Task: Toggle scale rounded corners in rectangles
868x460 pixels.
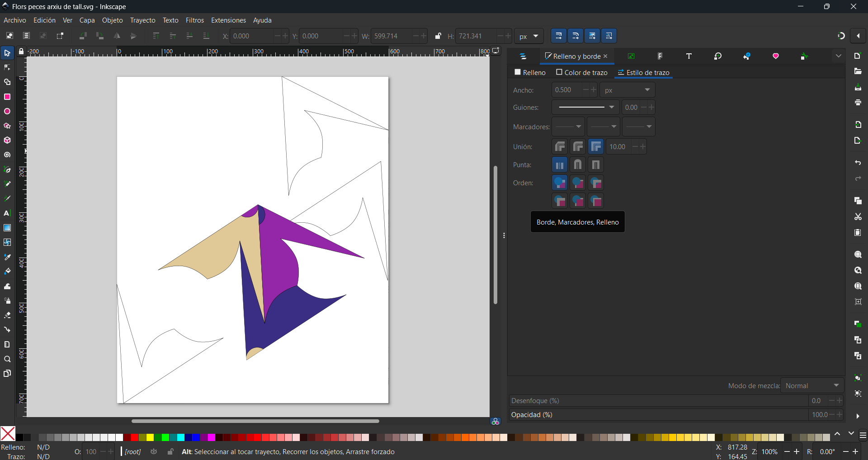Action: pos(576,36)
